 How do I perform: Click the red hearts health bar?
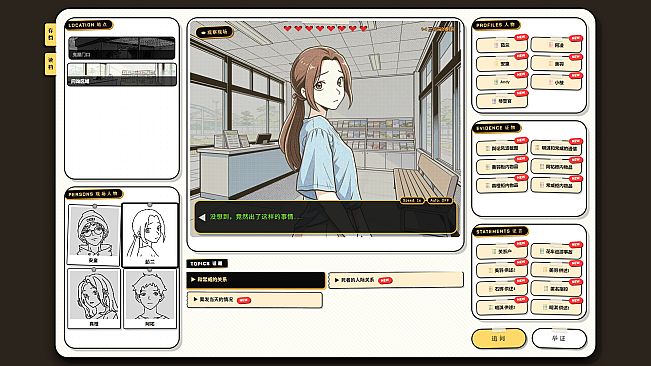click(x=325, y=29)
